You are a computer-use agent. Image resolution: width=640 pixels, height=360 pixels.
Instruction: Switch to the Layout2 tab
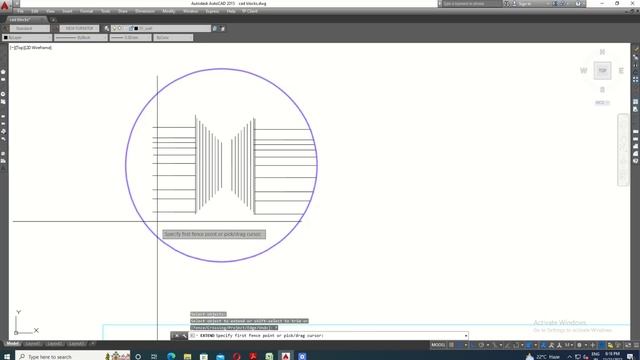pyautogui.click(x=54, y=344)
